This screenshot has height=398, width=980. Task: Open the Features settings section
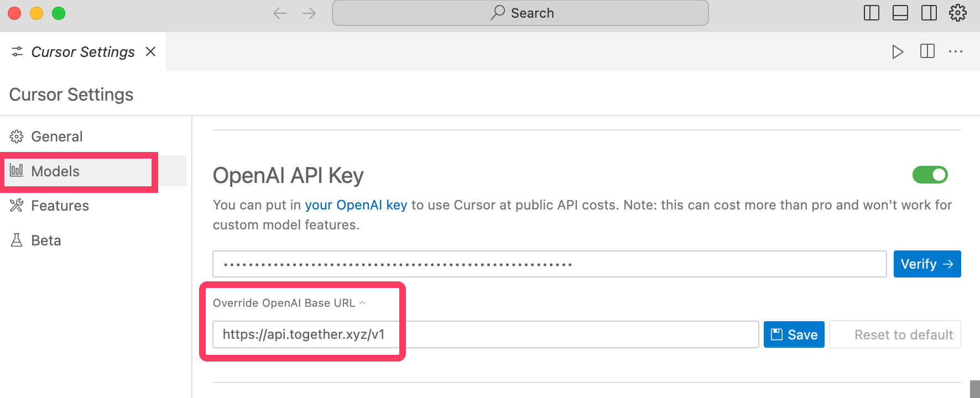(x=60, y=206)
